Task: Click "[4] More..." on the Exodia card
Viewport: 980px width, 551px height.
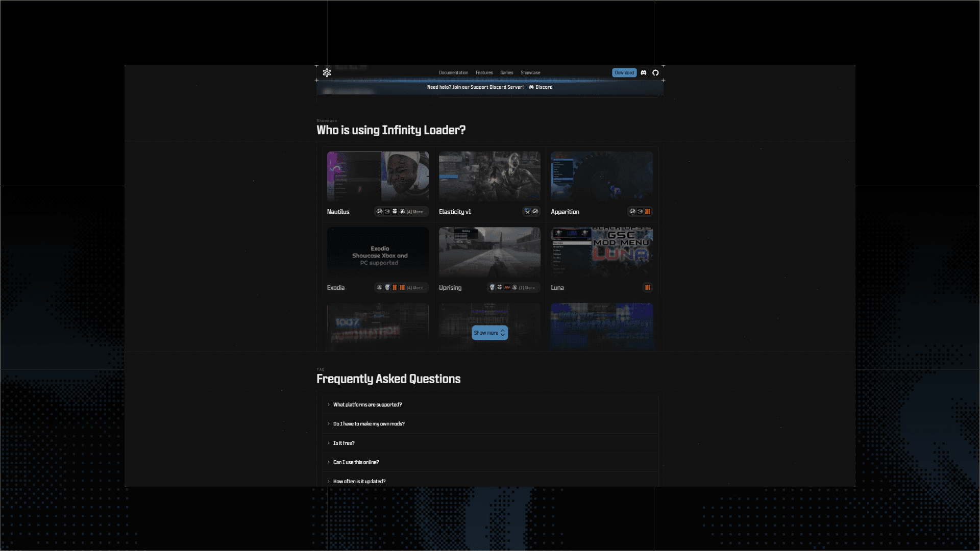Action: [415, 288]
